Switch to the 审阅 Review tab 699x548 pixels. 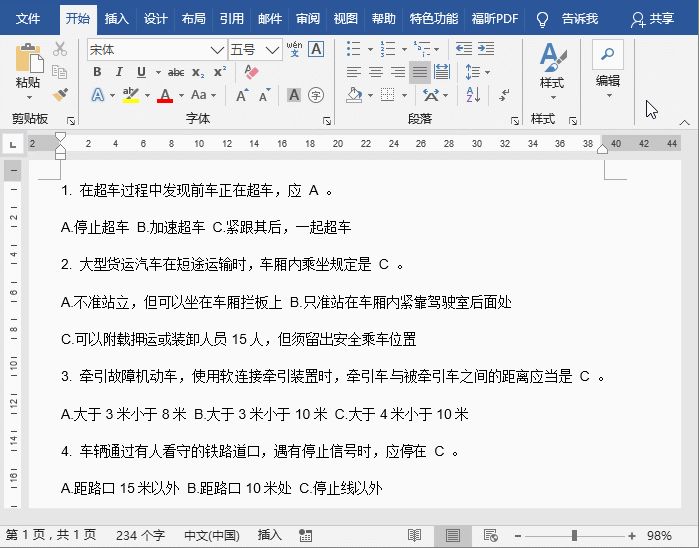click(x=308, y=19)
